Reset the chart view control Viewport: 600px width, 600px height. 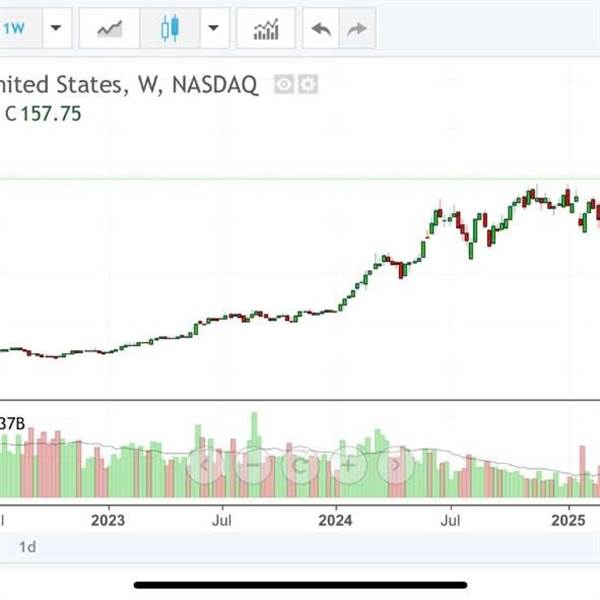point(300,466)
